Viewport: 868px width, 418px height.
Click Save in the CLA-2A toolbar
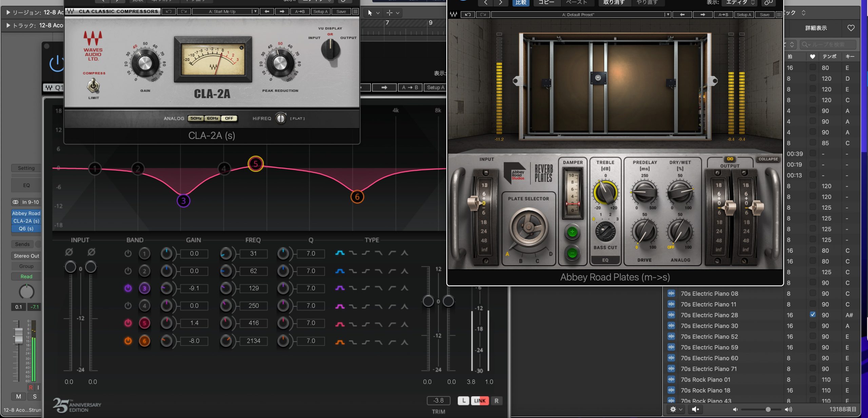click(341, 12)
